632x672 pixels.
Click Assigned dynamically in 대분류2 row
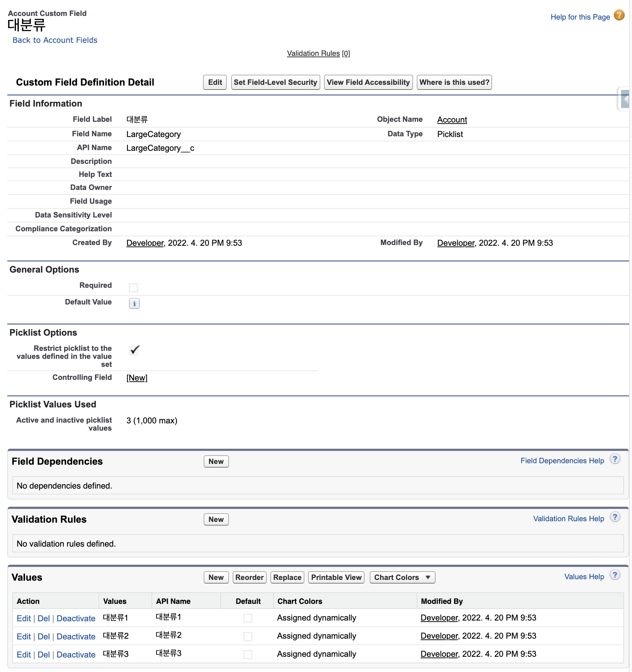[317, 636]
